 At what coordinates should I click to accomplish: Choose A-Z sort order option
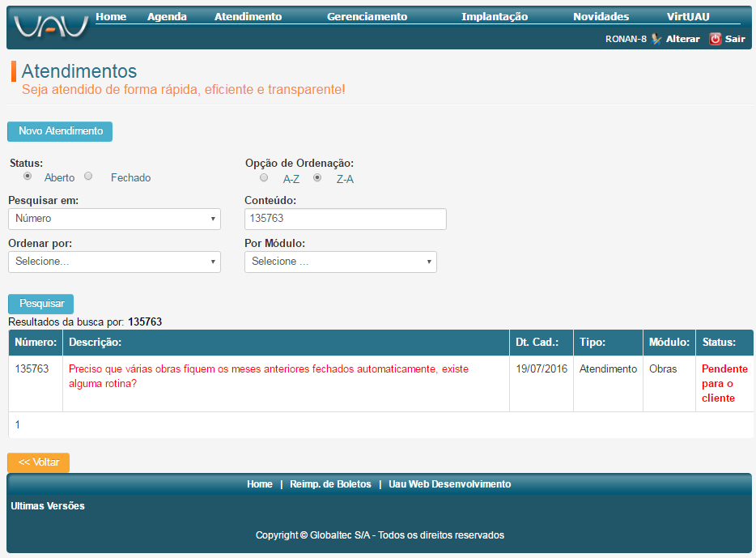click(264, 178)
